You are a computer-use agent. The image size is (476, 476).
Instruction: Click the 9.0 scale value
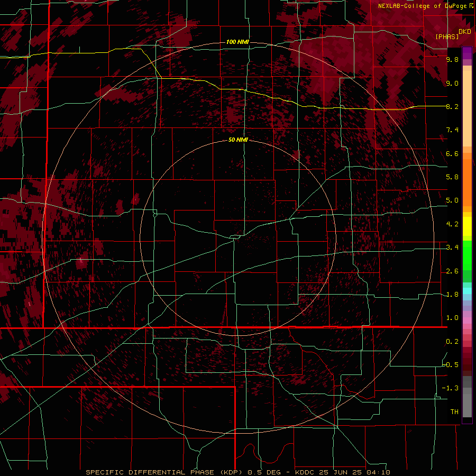pyautogui.click(x=452, y=83)
